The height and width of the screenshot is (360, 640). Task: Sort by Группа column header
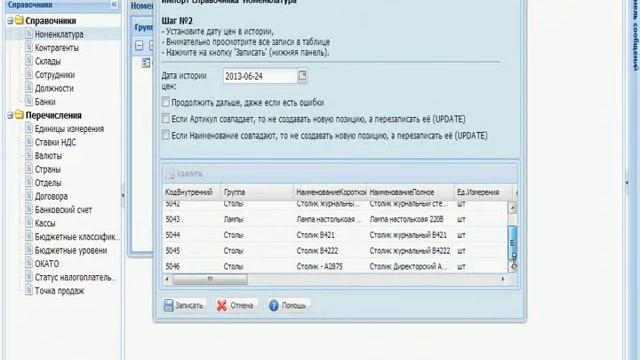[257, 192]
